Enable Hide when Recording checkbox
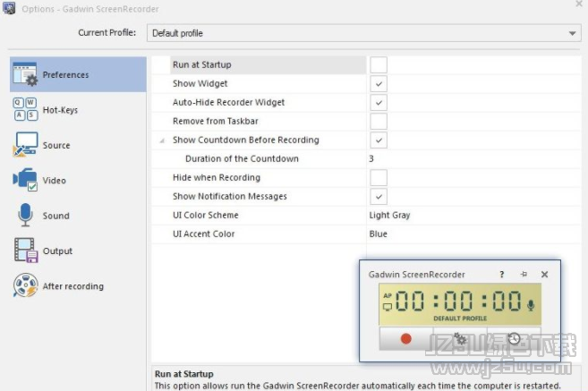 click(x=379, y=177)
